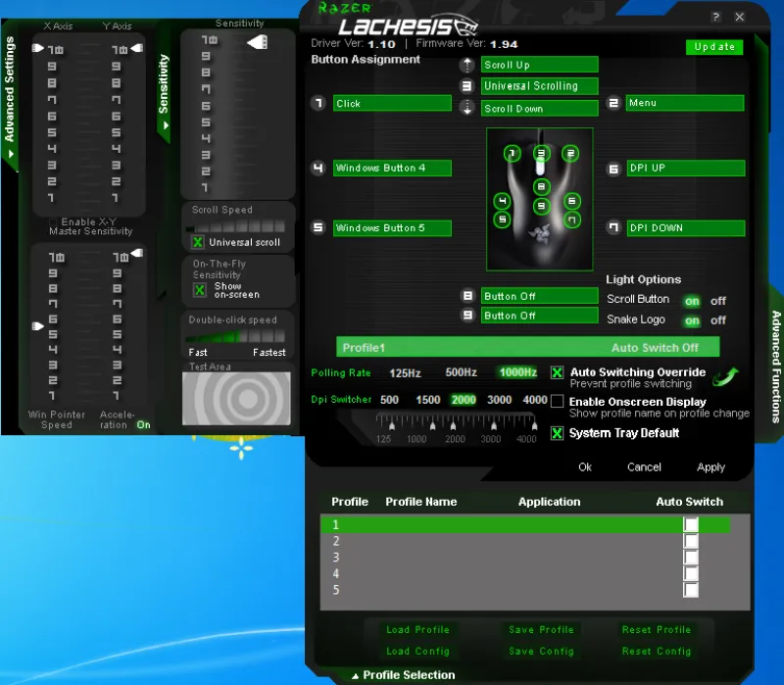The image size is (784, 685).
Task: Click the double-click Test Area target
Action: click(237, 399)
